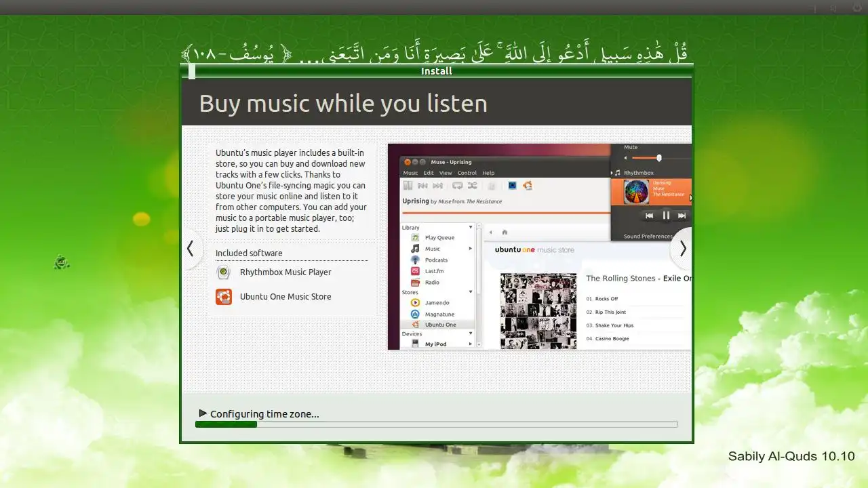Click the orange song position bar
Viewport: 868px width, 488px height.
coord(507,213)
